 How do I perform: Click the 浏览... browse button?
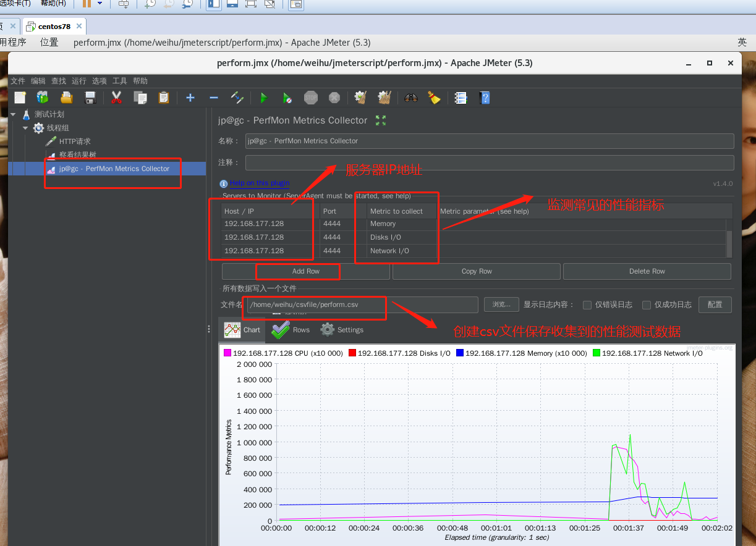501,304
